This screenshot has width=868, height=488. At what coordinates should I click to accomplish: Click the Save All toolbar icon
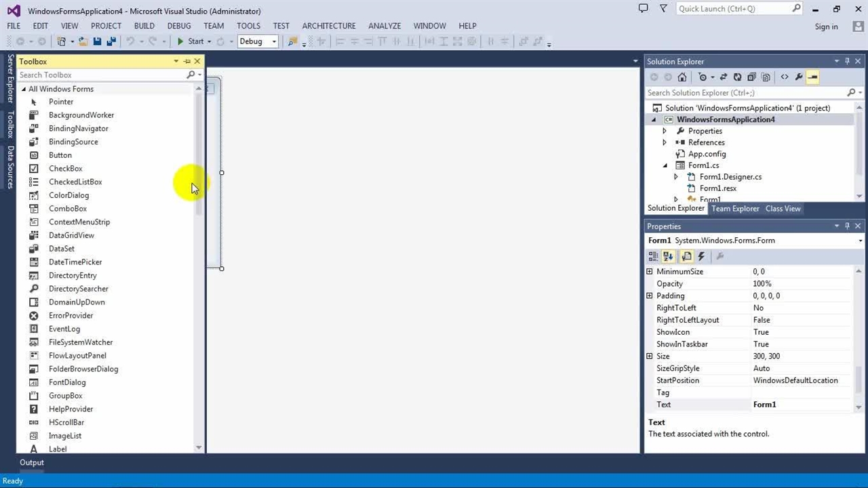click(111, 41)
